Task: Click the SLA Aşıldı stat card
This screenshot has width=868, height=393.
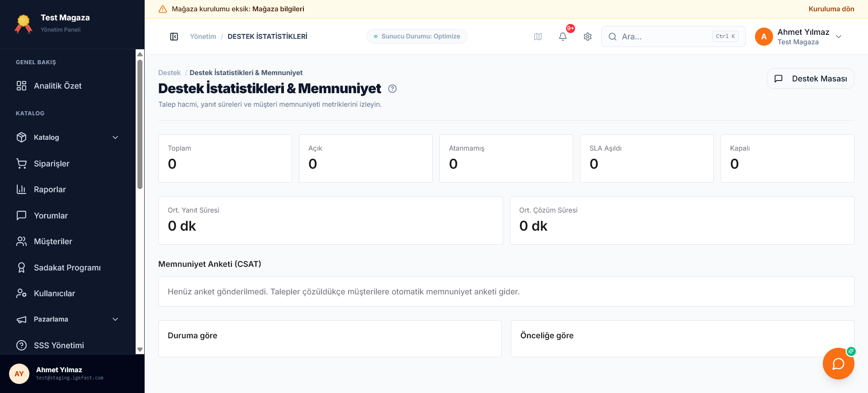Action: tap(647, 159)
